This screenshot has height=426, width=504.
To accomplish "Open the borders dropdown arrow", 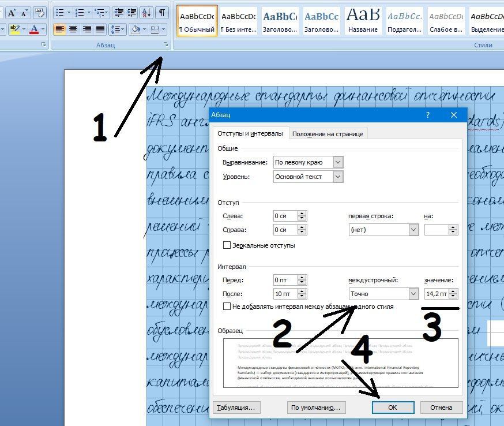I will (164, 29).
